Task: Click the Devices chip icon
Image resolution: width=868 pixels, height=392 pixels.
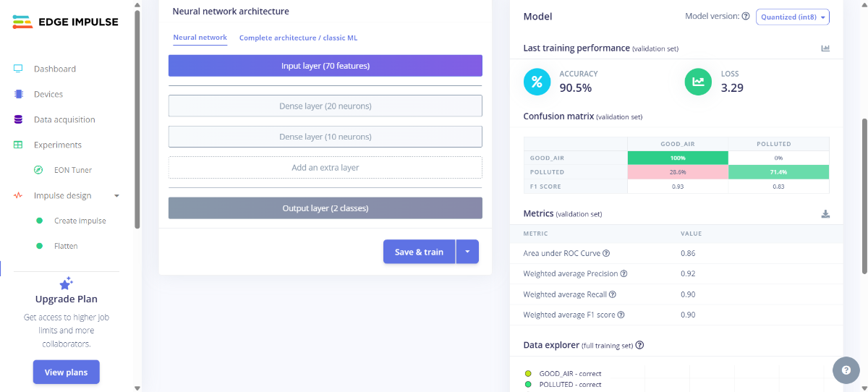Action: [x=19, y=94]
